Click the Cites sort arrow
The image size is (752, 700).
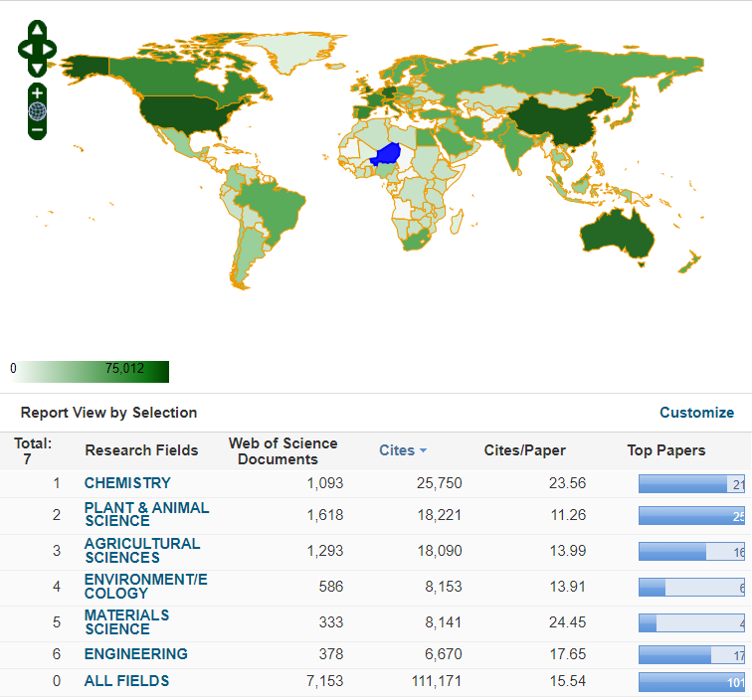(423, 451)
